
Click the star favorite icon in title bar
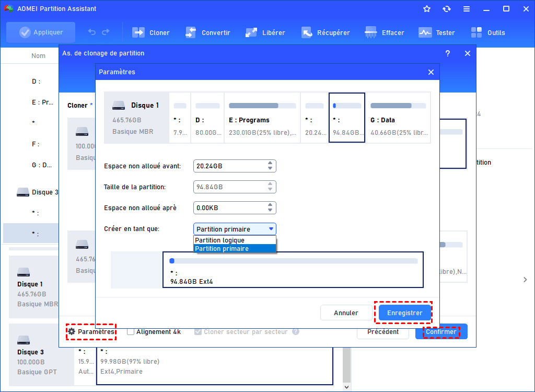(x=426, y=9)
